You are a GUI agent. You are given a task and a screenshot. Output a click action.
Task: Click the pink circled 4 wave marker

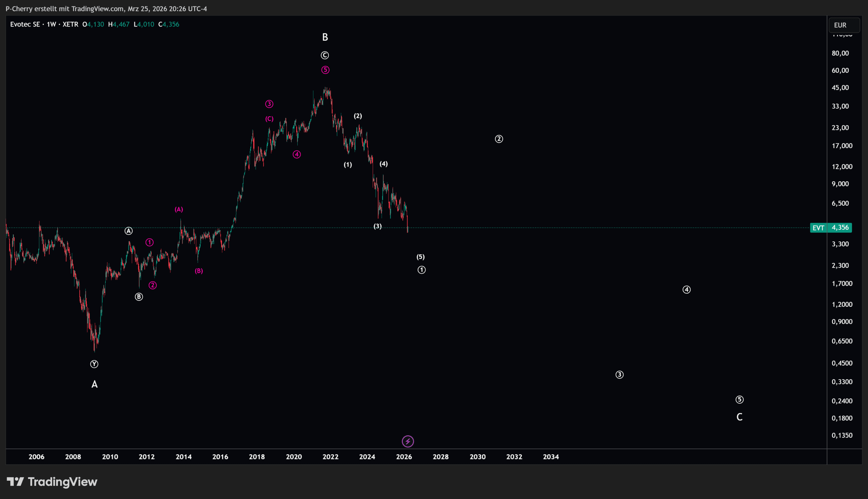click(x=297, y=155)
